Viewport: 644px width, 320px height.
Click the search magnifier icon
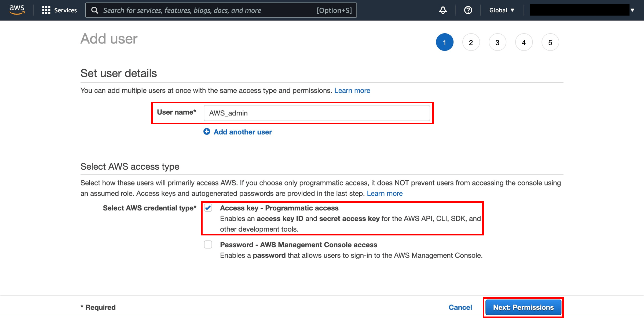[x=94, y=10]
